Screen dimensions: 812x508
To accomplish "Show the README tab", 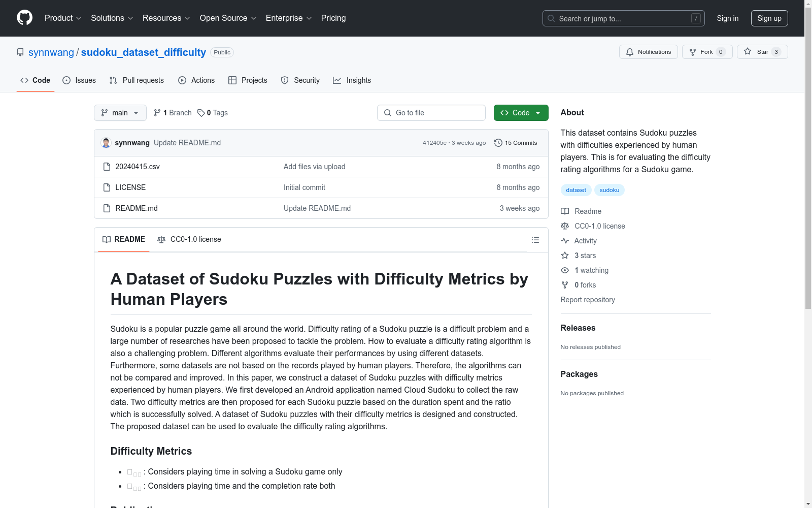I will pos(124,239).
